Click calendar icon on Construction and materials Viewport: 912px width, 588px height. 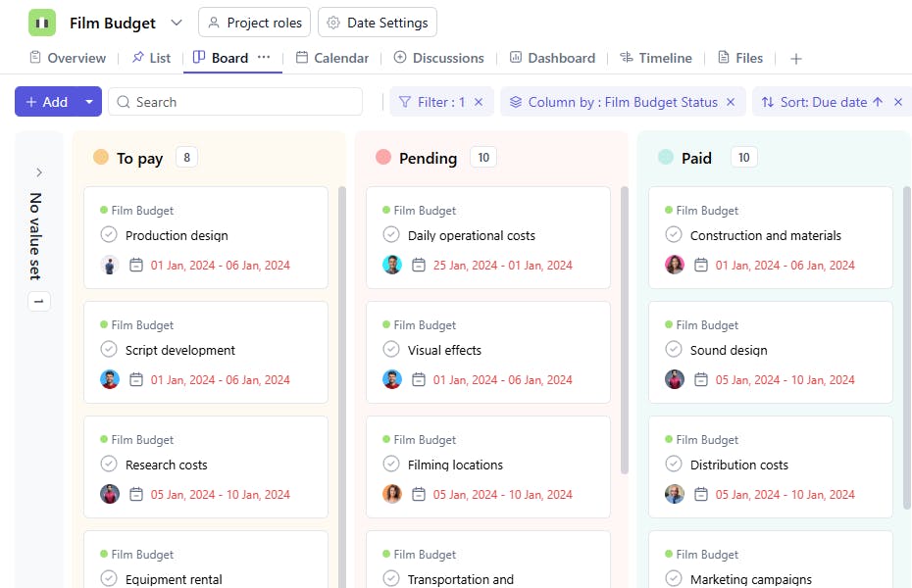click(701, 265)
